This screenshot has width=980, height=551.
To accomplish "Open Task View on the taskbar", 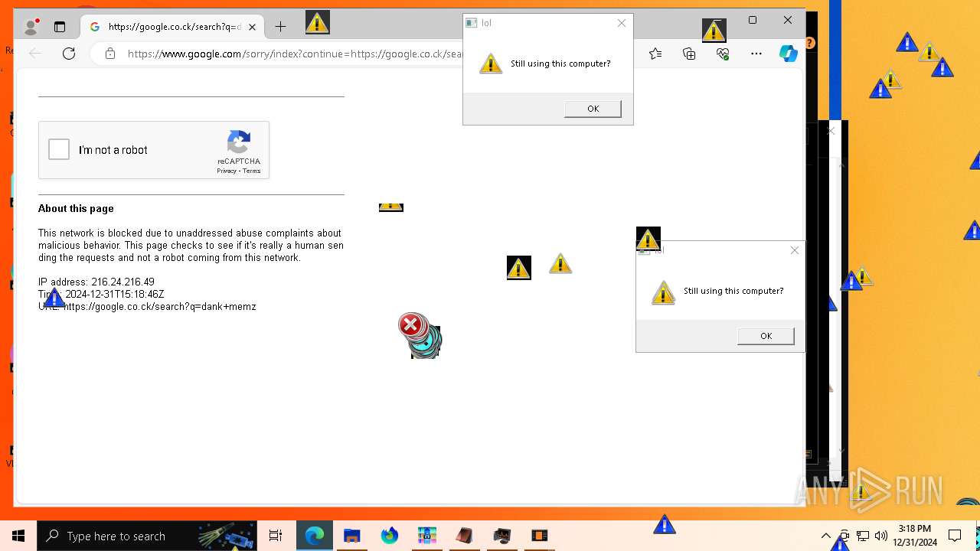I will point(276,536).
